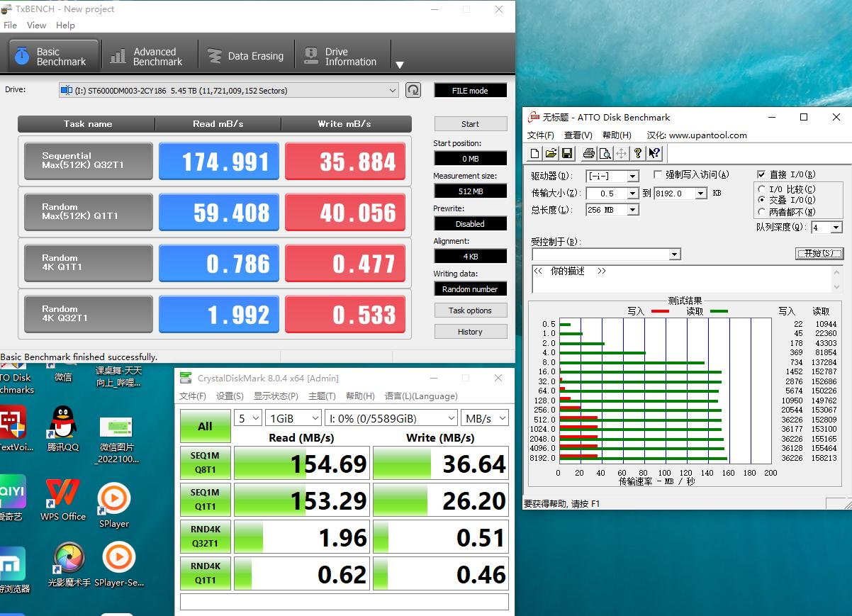Viewport: 852px width, 616px height.
Task: Click the ATTO Print Preview icon
Action: [x=605, y=153]
